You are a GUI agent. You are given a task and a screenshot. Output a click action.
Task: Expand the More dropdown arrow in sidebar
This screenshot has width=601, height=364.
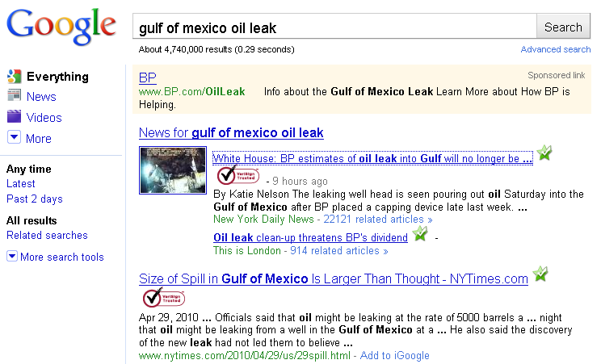(x=15, y=136)
